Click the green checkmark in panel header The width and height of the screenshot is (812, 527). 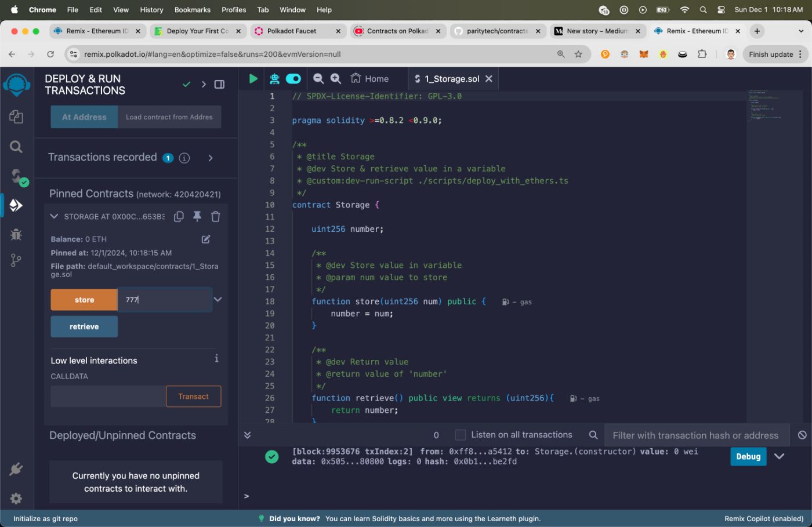(187, 85)
